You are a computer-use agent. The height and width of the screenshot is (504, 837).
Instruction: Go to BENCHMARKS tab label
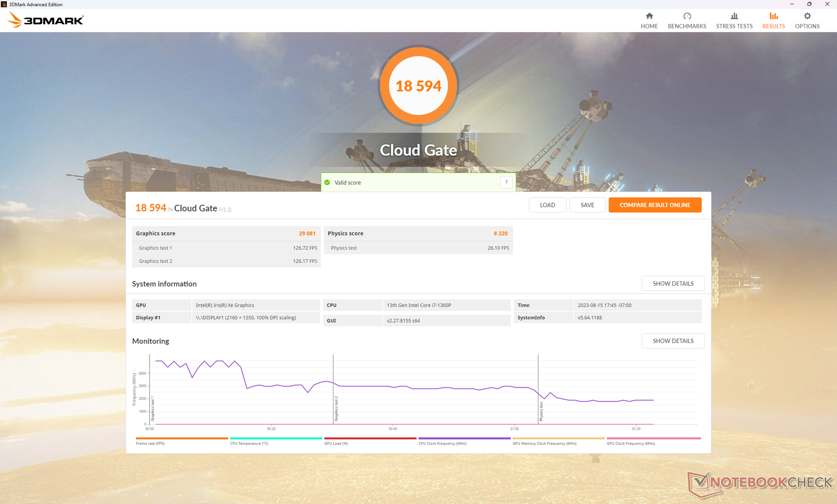687,26
